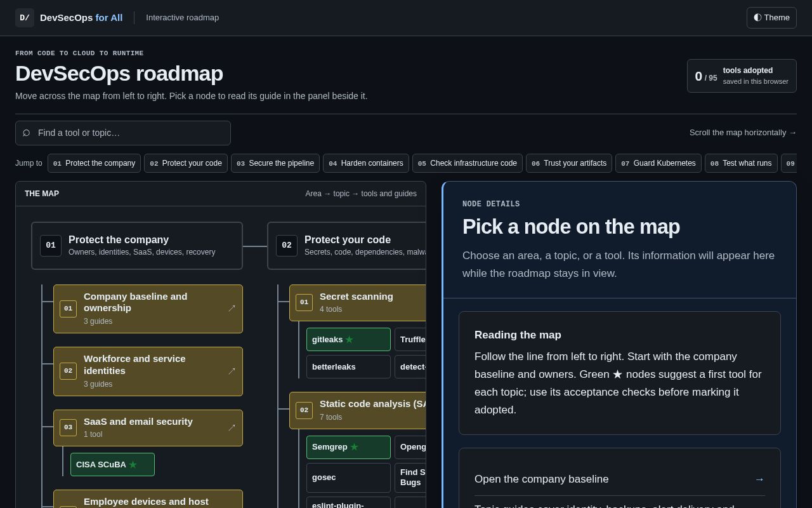The height and width of the screenshot is (508, 812).
Task: Jump to 06 Trust your artifacts
Action: point(569,163)
